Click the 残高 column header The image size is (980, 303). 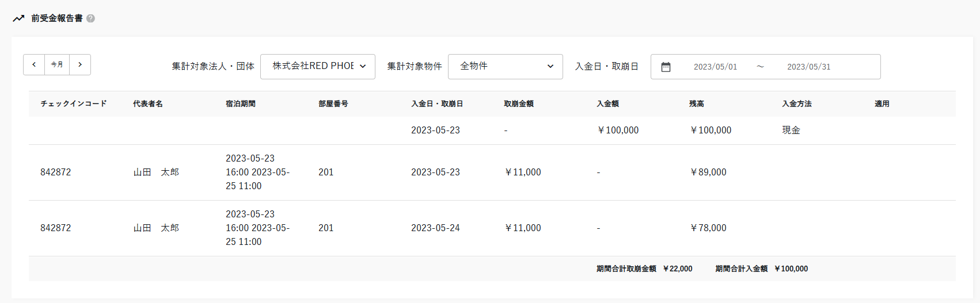[x=697, y=104]
